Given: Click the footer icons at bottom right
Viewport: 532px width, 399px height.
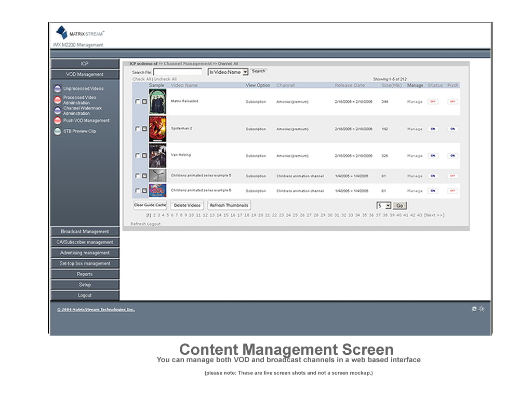Looking at the screenshot, I should (x=478, y=309).
